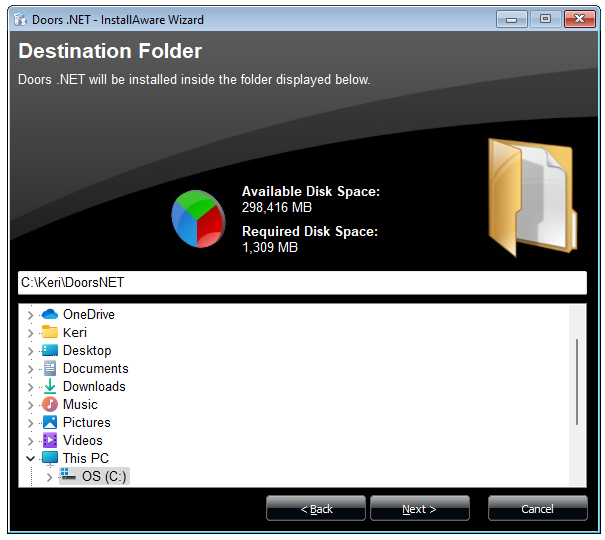Click the Keri yellow folder icon
Image resolution: width=605 pixels, height=540 pixels.
coord(50,332)
